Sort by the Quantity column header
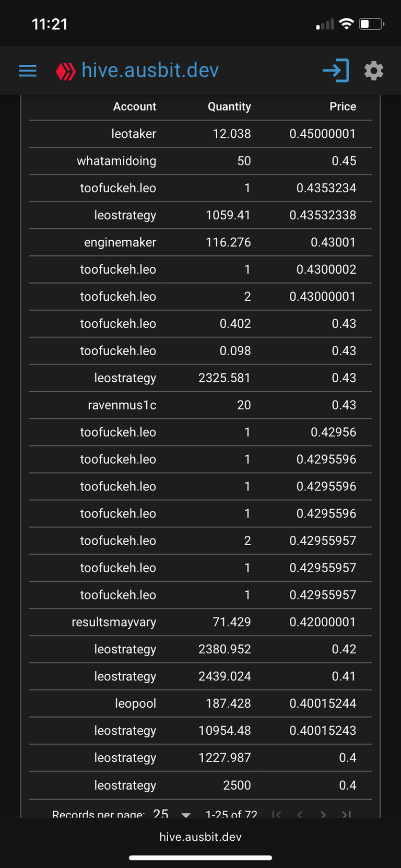Image resolution: width=401 pixels, height=868 pixels. click(229, 107)
